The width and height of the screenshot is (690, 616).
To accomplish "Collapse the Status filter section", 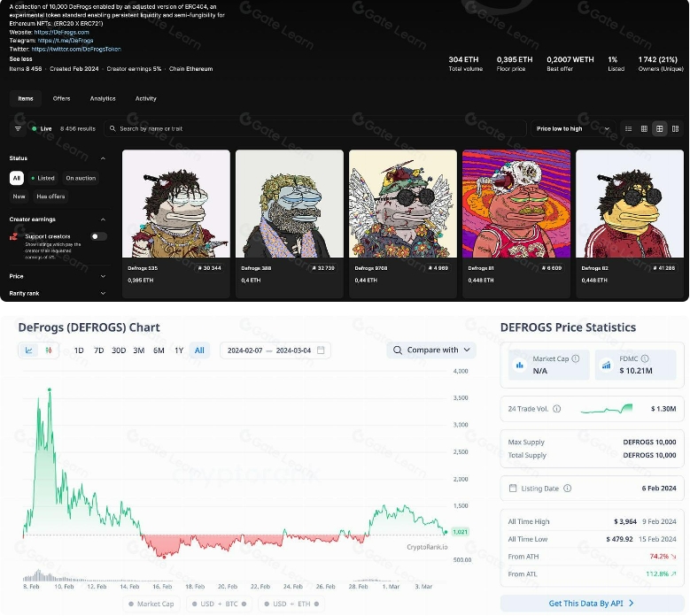I will point(103,158).
